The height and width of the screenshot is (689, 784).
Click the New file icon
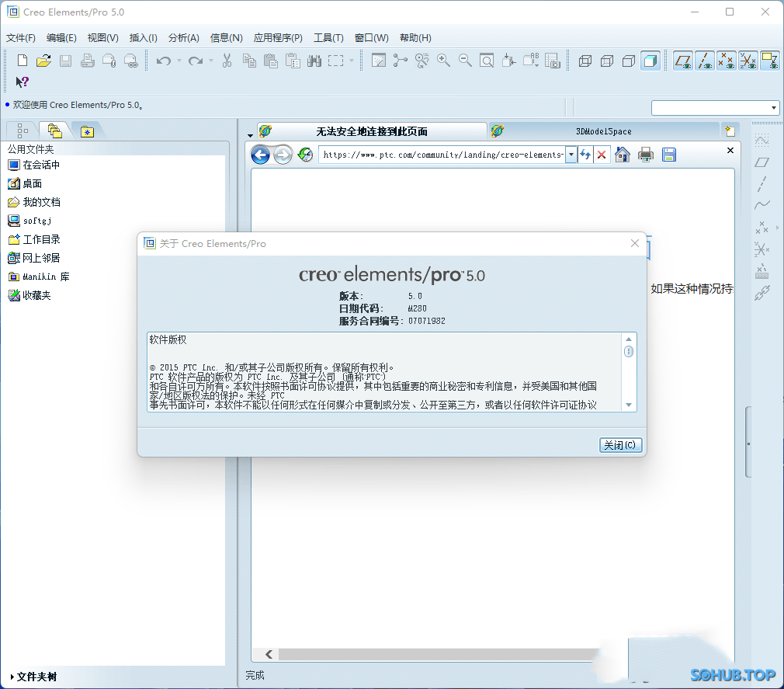tap(23, 61)
